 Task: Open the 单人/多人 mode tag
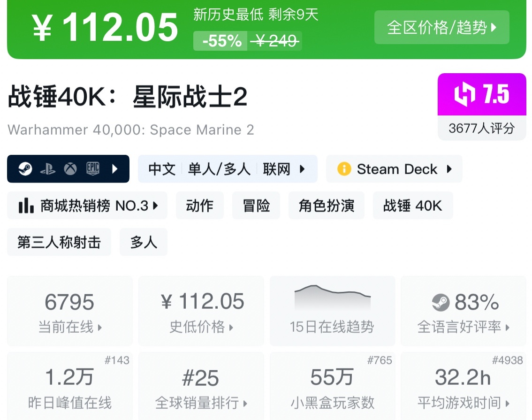[x=219, y=169]
